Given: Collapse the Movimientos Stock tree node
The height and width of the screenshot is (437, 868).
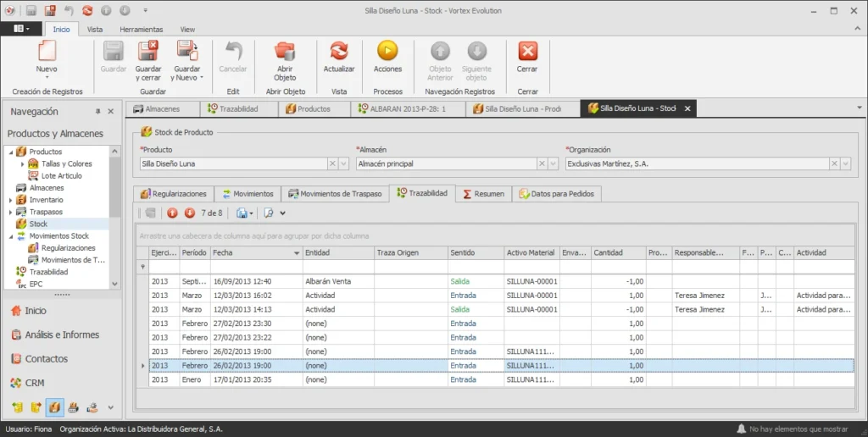Looking at the screenshot, I should click(x=10, y=236).
